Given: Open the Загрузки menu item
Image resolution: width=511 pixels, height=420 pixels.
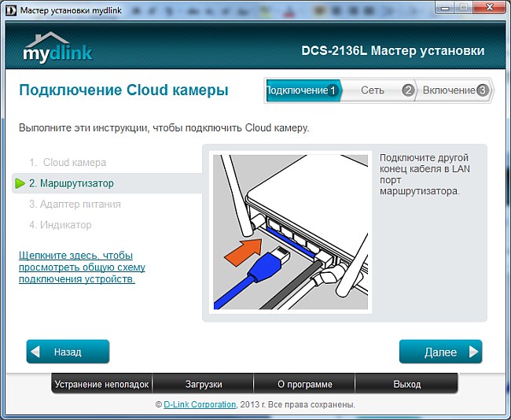Looking at the screenshot, I should coord(203,385).
